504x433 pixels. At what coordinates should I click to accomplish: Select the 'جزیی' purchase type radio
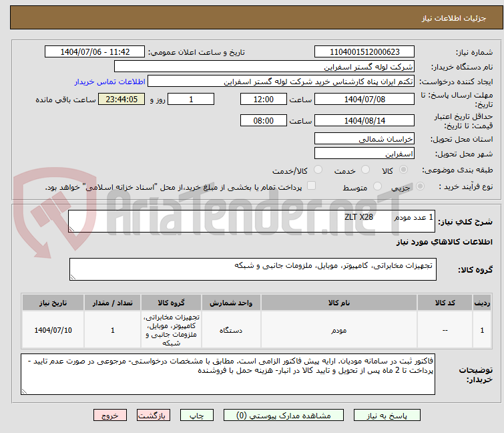point(420,186)
